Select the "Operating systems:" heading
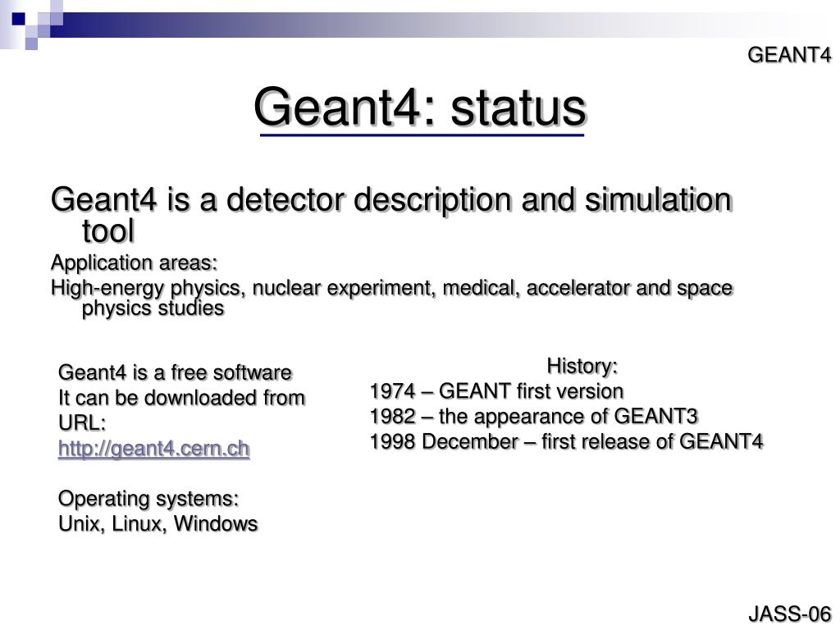840x630 pixels. [148, 499]
